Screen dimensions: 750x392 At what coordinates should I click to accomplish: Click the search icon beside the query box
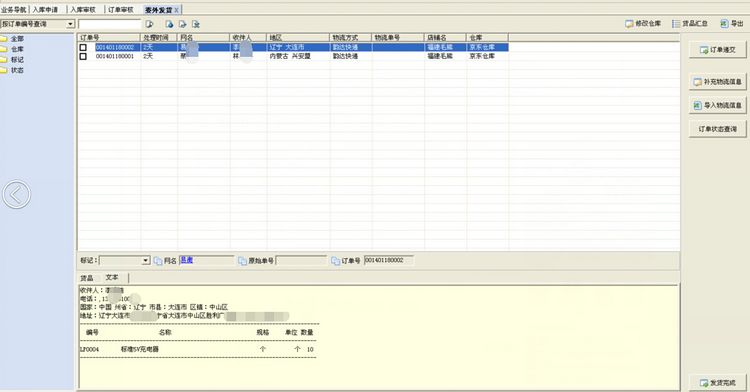click(x=149, y=24)
